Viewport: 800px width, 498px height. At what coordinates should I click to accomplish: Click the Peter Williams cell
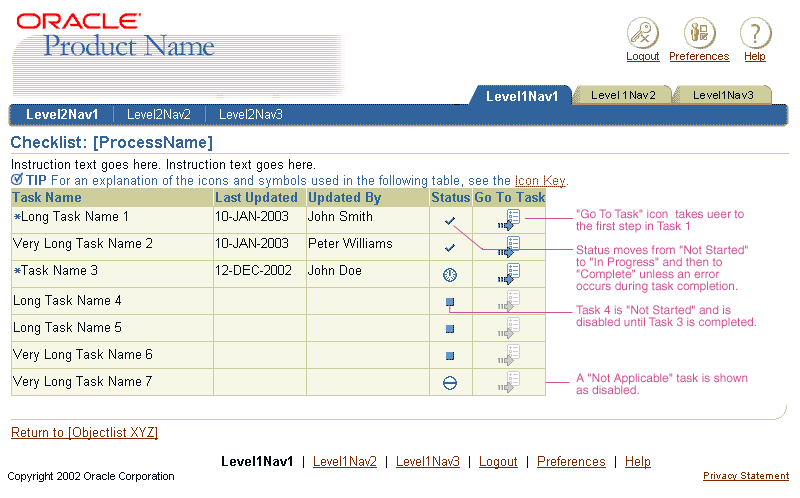point(368,247)
